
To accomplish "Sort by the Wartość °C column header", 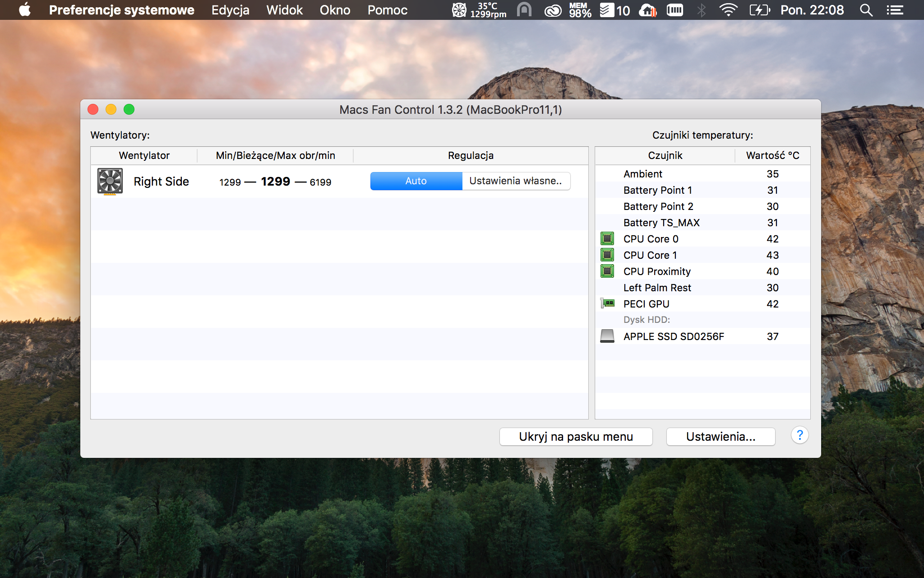I will click(x=772, y=155).
